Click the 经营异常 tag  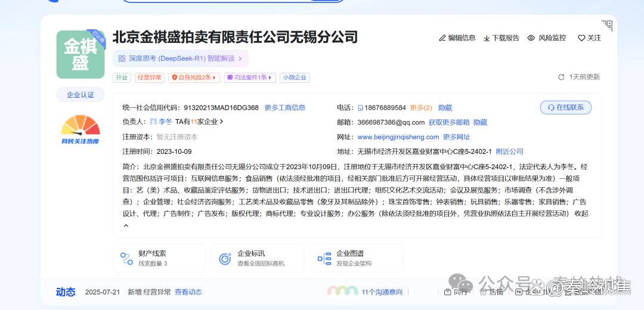[x=150, y=77]
